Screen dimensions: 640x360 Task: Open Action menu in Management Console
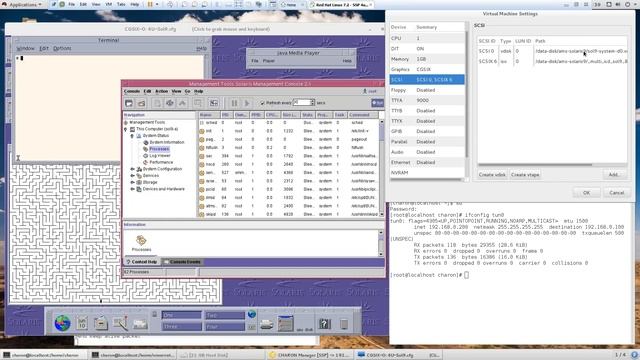(161, 91)
